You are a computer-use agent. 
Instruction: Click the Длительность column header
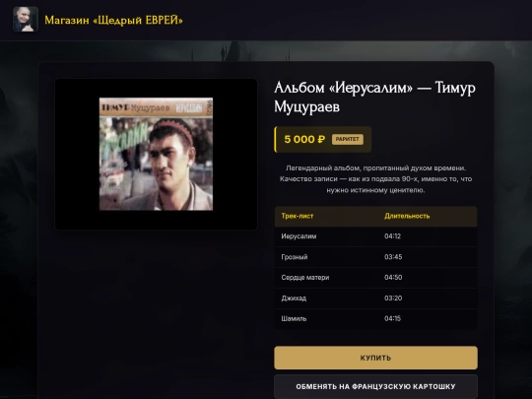pyautogui.click(x=407, y=216)
